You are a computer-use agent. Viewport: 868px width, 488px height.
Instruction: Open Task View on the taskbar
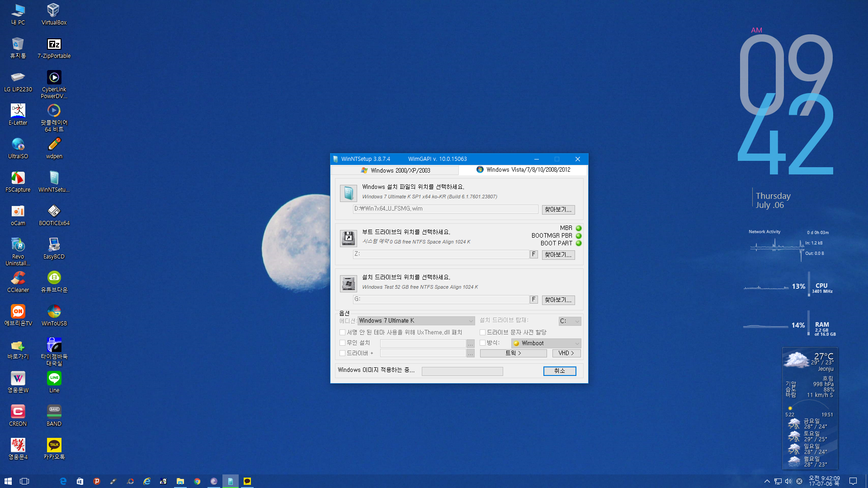[x=24, y=481]
